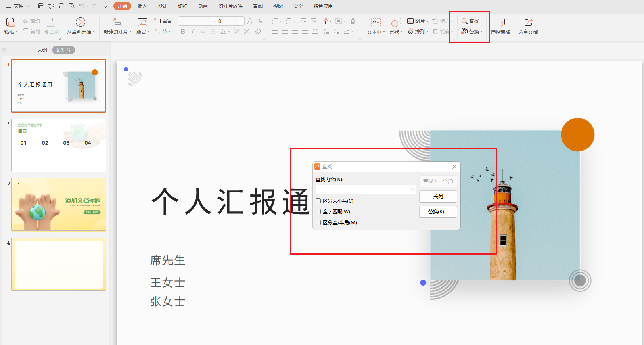Click the Replace (替换(R)...) button in dialog
Image resolution: width=644 pixels, height=345 pixels.
coord(438,212)
